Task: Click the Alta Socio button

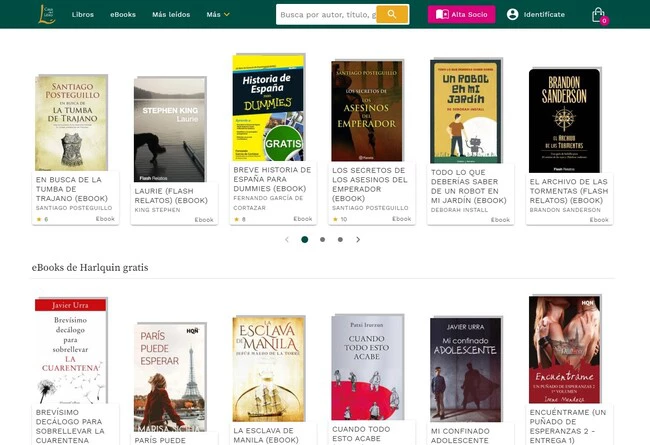Action: click(x=461, y=15)
